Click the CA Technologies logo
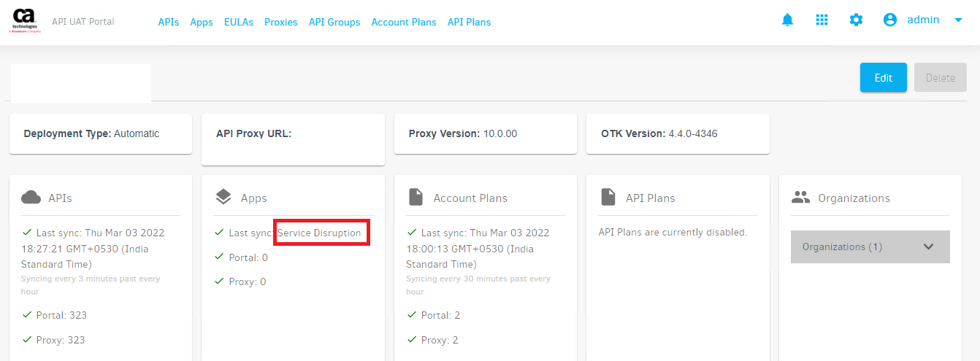 pos(26,21)
